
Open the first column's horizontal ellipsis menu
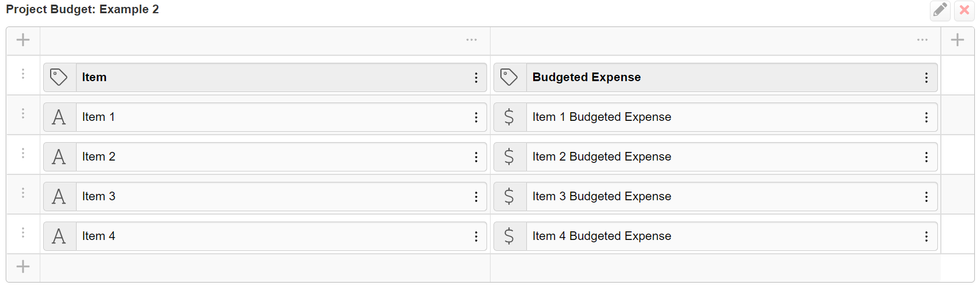(x=472, y=40)
